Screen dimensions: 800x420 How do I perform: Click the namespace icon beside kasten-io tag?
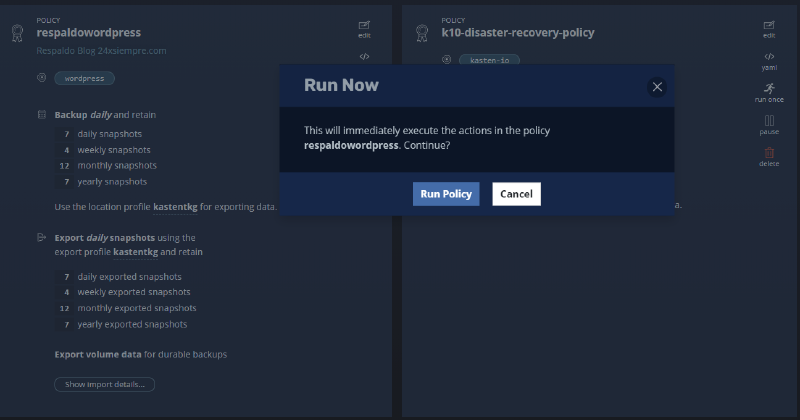coord(446,60)
